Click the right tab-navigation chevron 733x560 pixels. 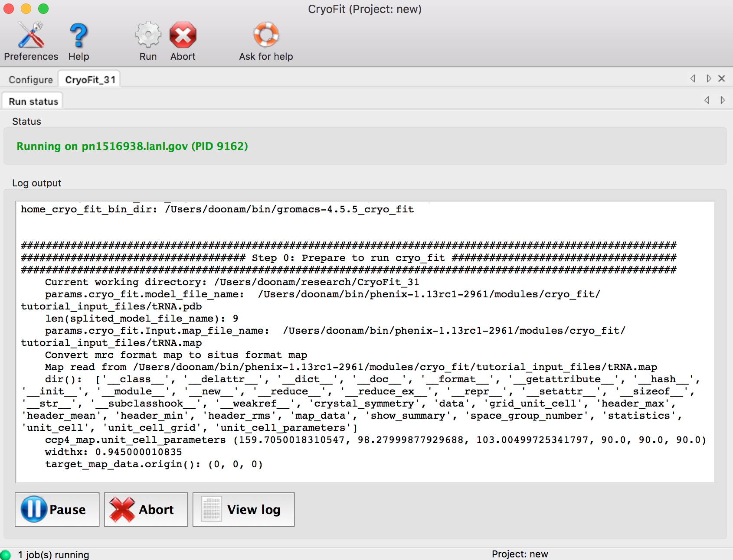coord(709,78)
